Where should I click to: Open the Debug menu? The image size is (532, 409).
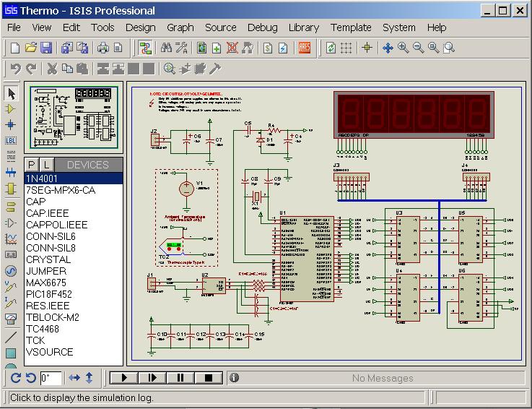pyautogui.click(x=262, y=27)
